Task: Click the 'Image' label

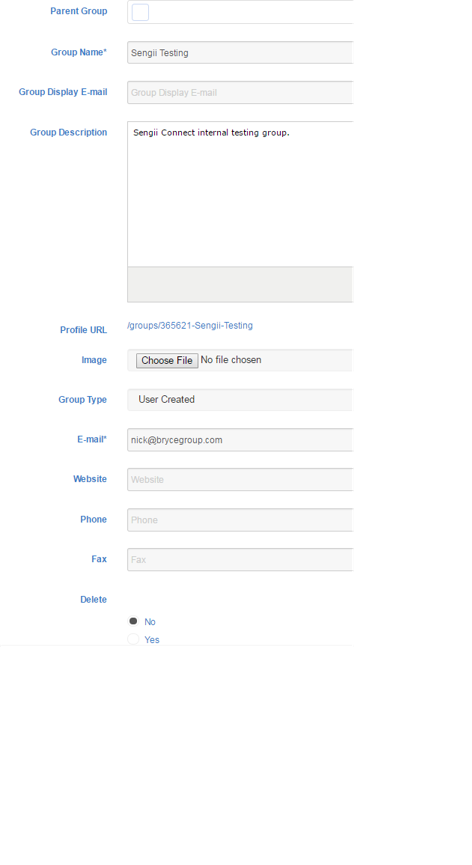Action: pyautogui.click(x=94, y=360)
